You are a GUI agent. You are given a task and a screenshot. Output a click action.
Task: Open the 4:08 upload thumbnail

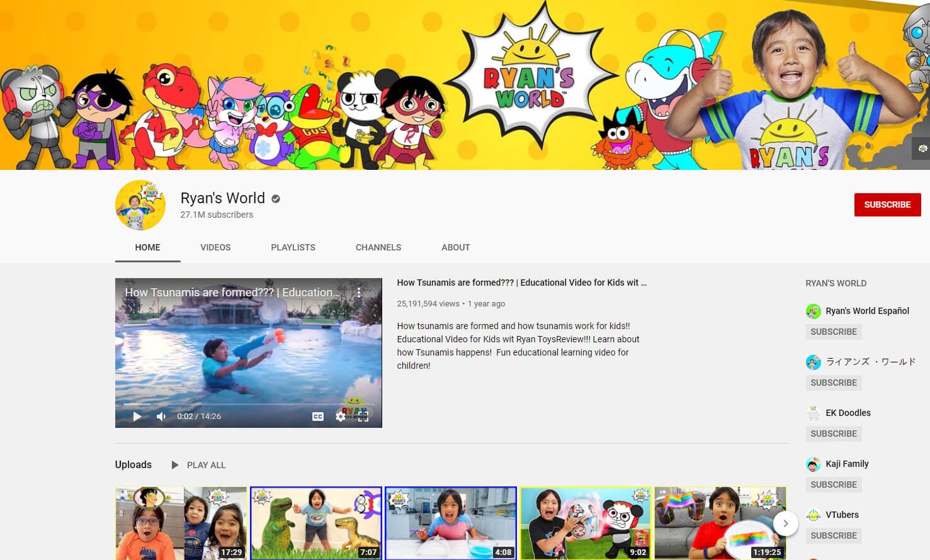point(451,523)
